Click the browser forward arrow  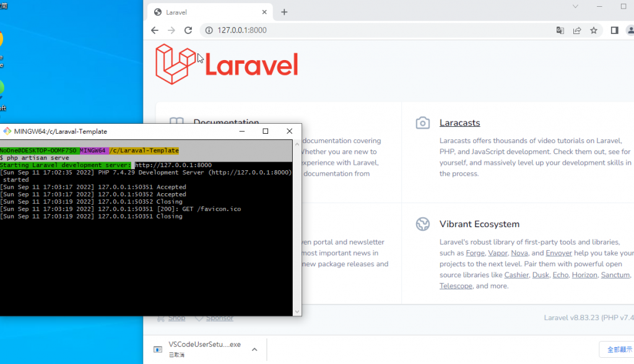[172, 30]
